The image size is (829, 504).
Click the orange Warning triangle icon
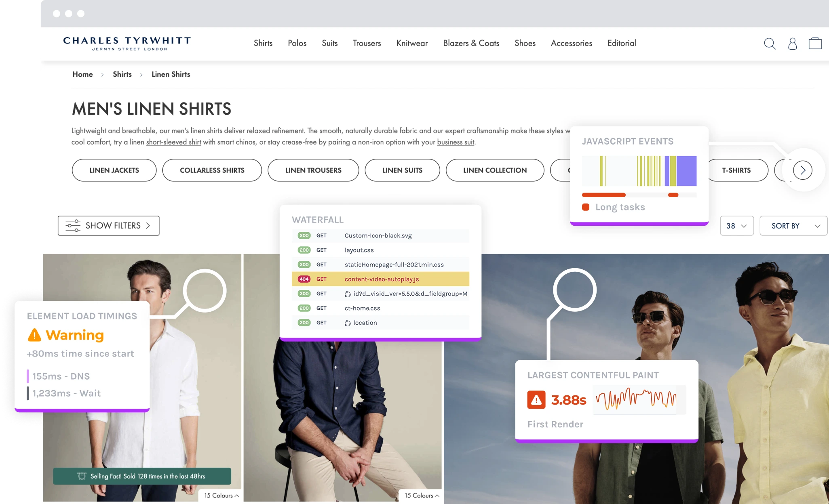(34, 335)
